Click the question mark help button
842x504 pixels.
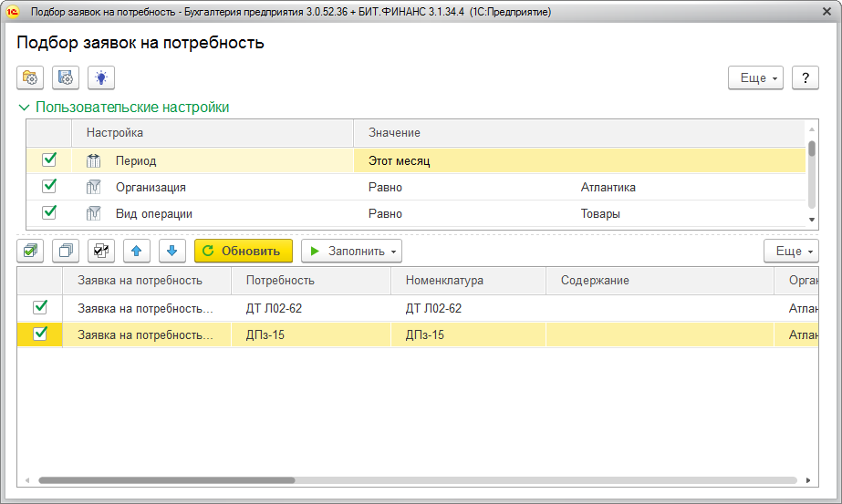point(805,78)
